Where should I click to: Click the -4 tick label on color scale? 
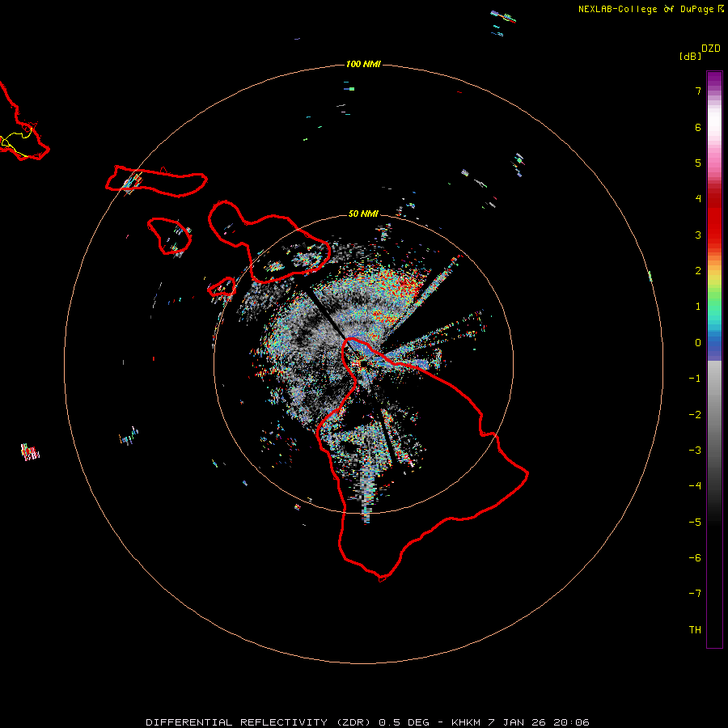695,485
